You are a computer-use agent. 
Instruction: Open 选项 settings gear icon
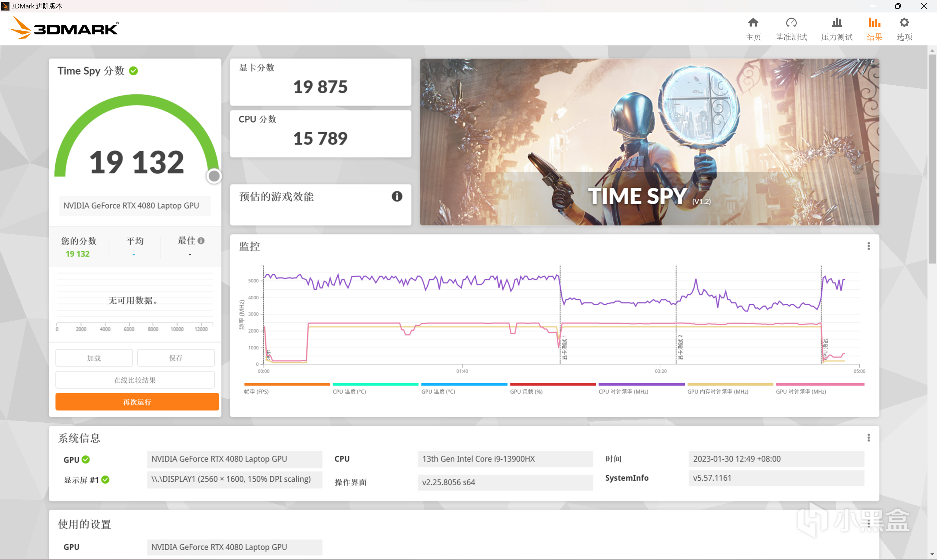click(904, 23)
